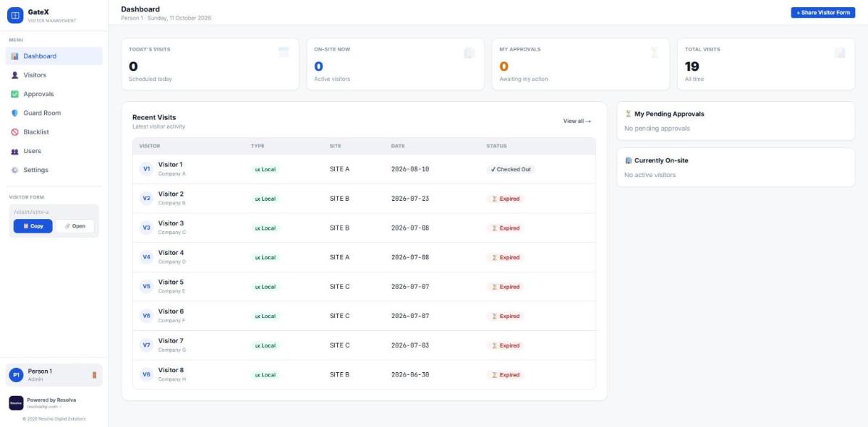This screenshot has width=868, height=427.
Task: Click the VISITOR column header
Action: (x=150, y=146)
